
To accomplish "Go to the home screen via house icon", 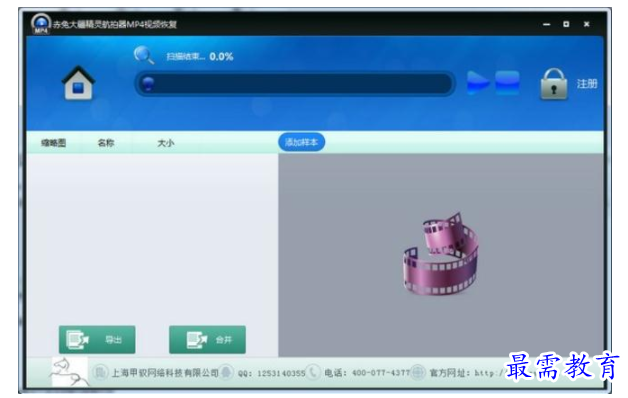I will (x=78, y=83).
